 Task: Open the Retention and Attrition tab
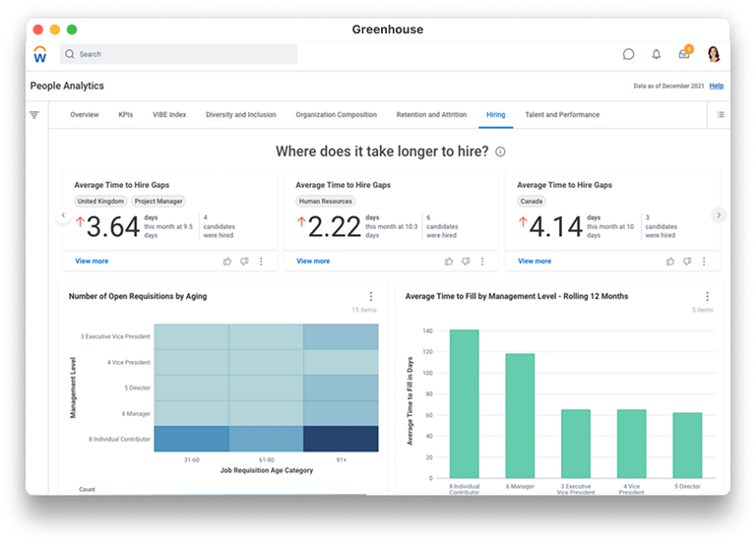point(431,115)
